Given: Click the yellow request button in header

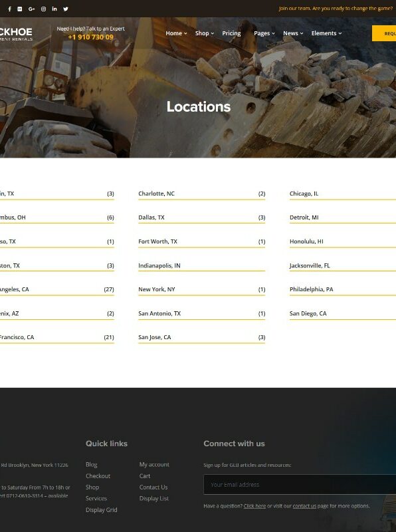Looking at the screenshot, I should [384, 33].
